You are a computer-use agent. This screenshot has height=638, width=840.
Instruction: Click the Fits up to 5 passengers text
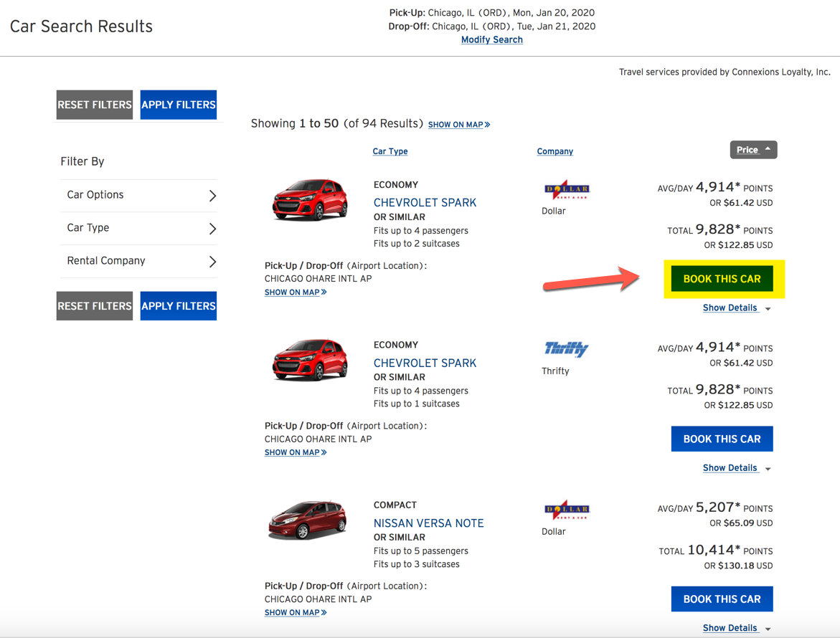click(x=420, y=551)
